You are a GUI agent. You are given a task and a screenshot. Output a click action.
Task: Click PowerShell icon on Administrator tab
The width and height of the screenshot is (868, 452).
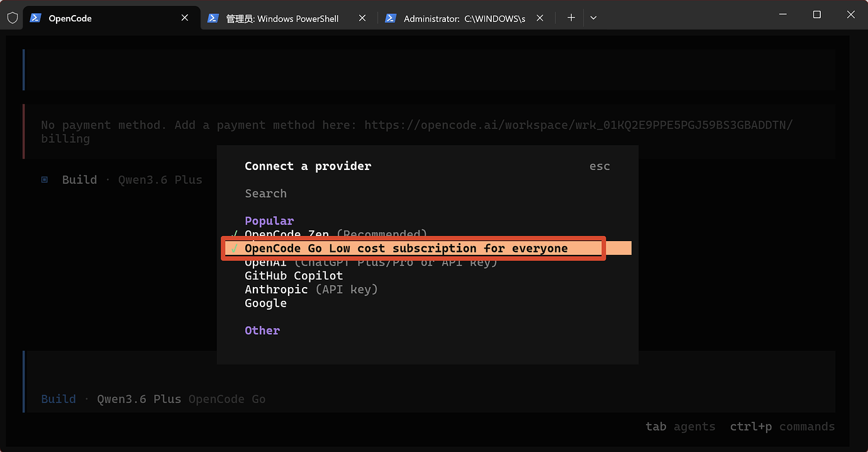[391, 18]
